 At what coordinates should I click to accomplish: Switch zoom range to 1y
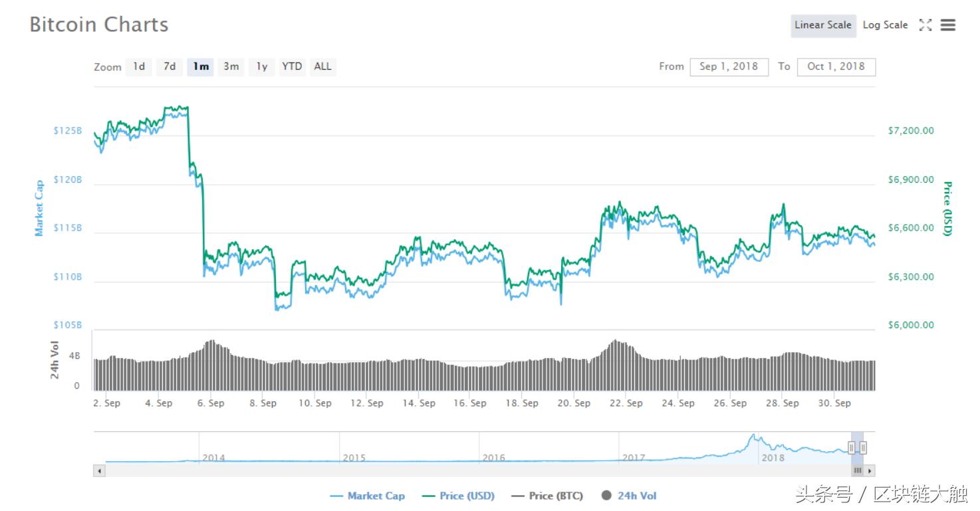[263, 66]
